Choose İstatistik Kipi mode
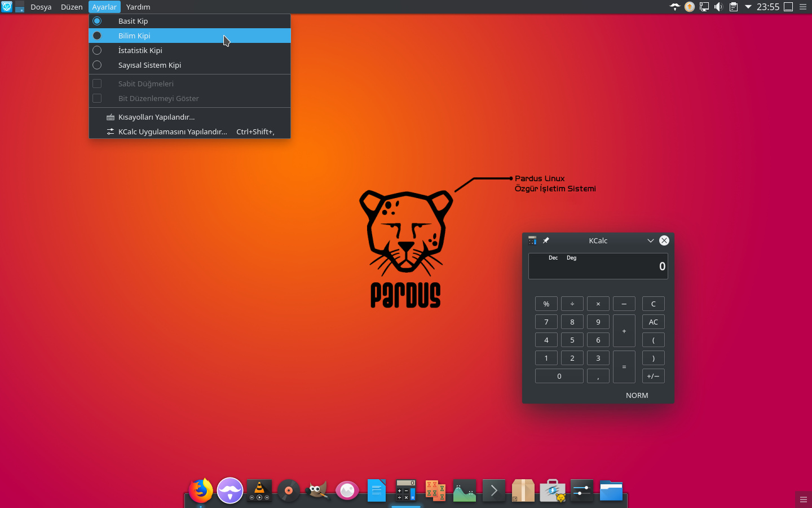The height and width of the screenshot is (508, 812). (140, 50)
